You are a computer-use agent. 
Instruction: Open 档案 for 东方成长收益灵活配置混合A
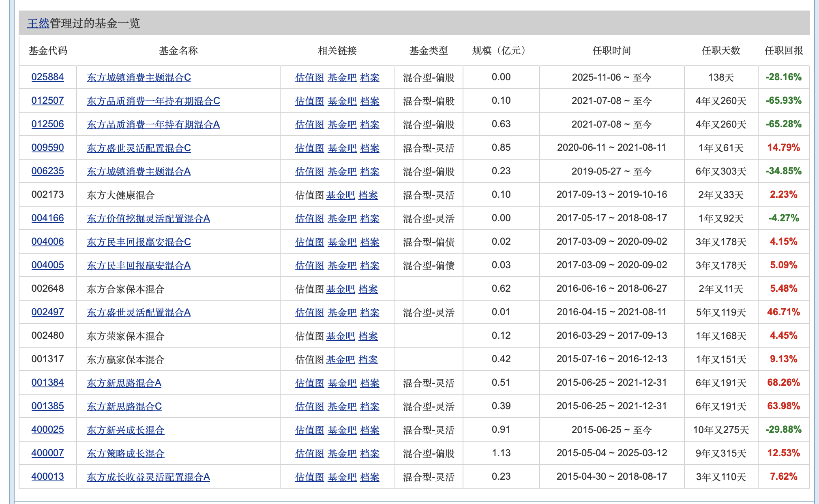pos(369,477)
